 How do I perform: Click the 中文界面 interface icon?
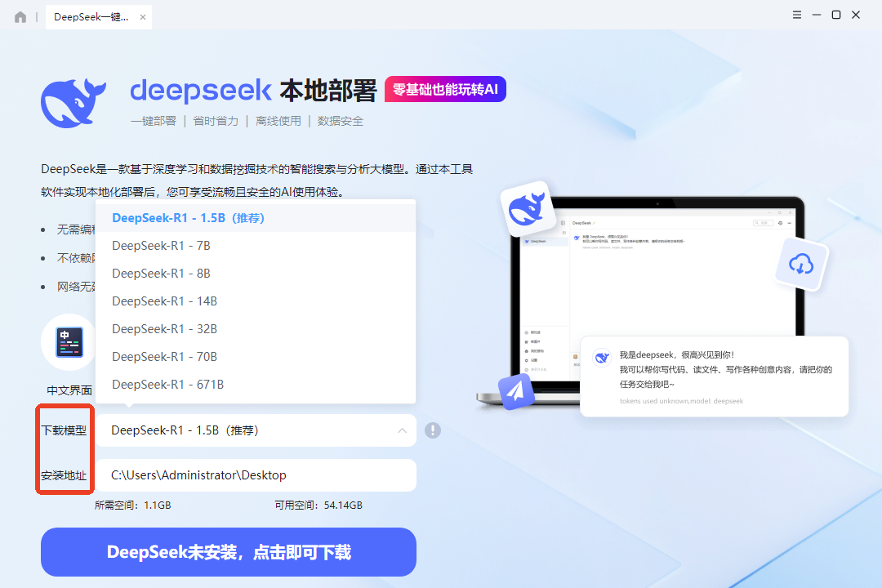pos(69,342)
